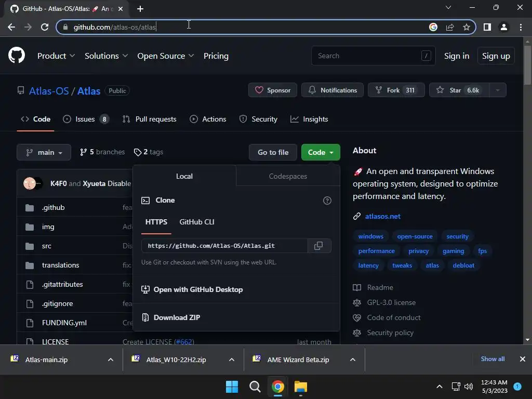The width and height of the screenshot is (532, 399).
Task: Open the Windows Start menu
Action: [232, 387]
